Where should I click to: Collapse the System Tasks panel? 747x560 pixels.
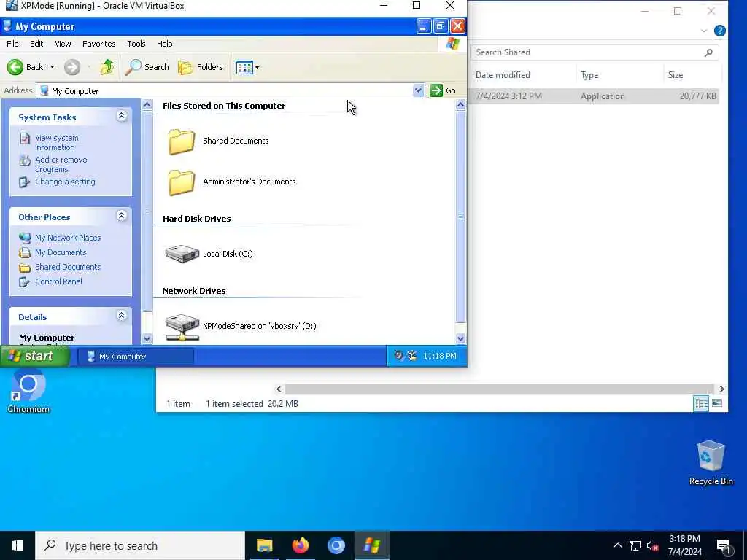[x=122, y=116]
